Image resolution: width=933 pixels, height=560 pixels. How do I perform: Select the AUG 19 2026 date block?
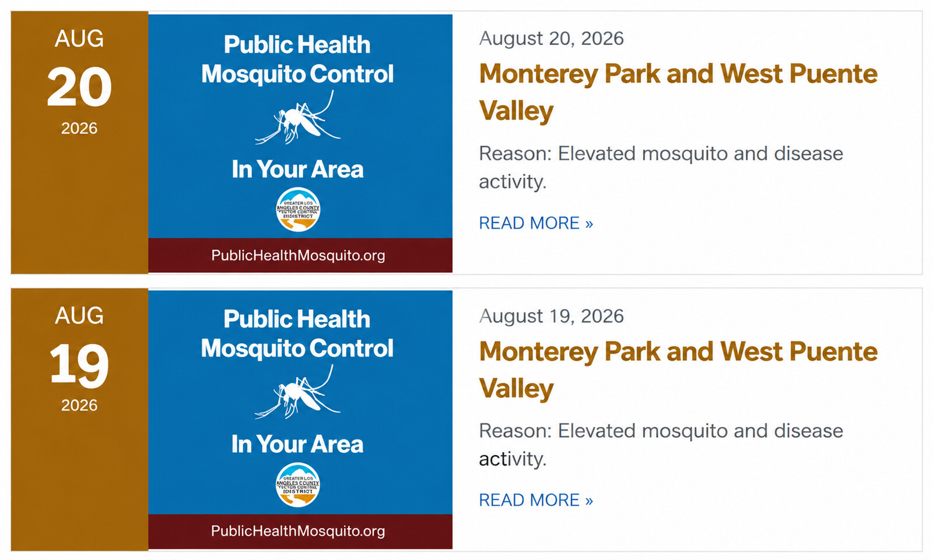[79, 419]
